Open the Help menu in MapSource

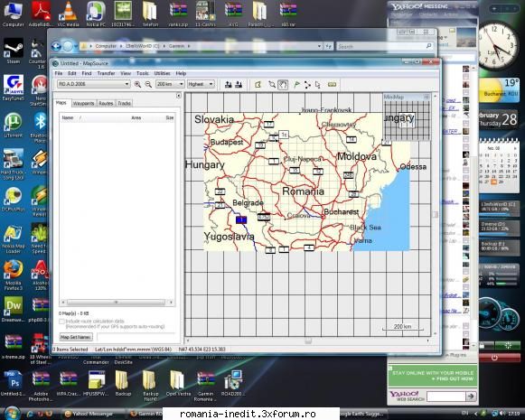click(181, 73)
